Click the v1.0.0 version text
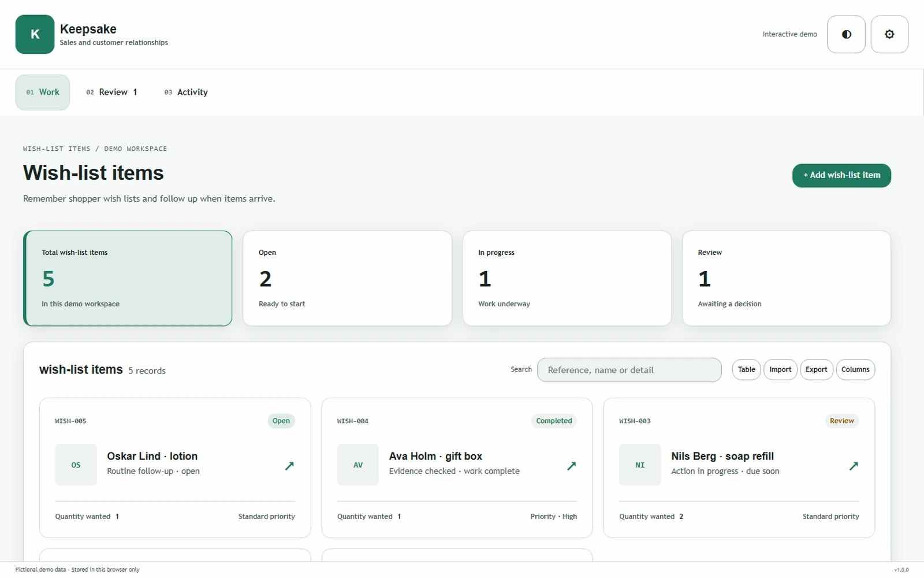 [901, 570]
